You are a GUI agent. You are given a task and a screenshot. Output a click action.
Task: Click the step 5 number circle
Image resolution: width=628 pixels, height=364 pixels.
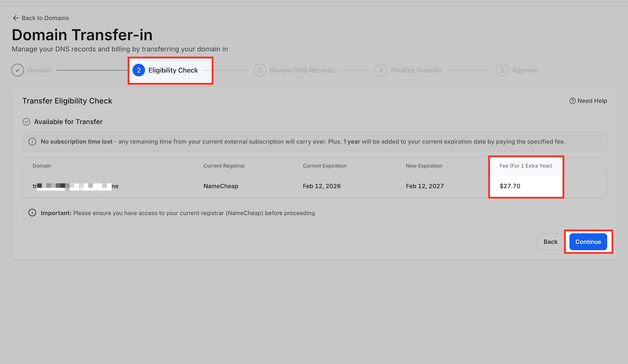tap(502, 70)
